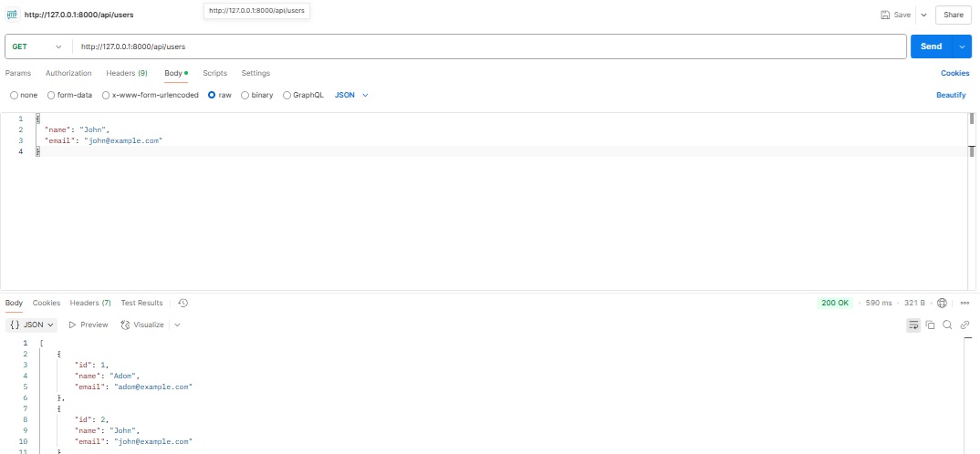980x454 pixels.
Task: Click the 321 B response size
Action: click(914, 303)
